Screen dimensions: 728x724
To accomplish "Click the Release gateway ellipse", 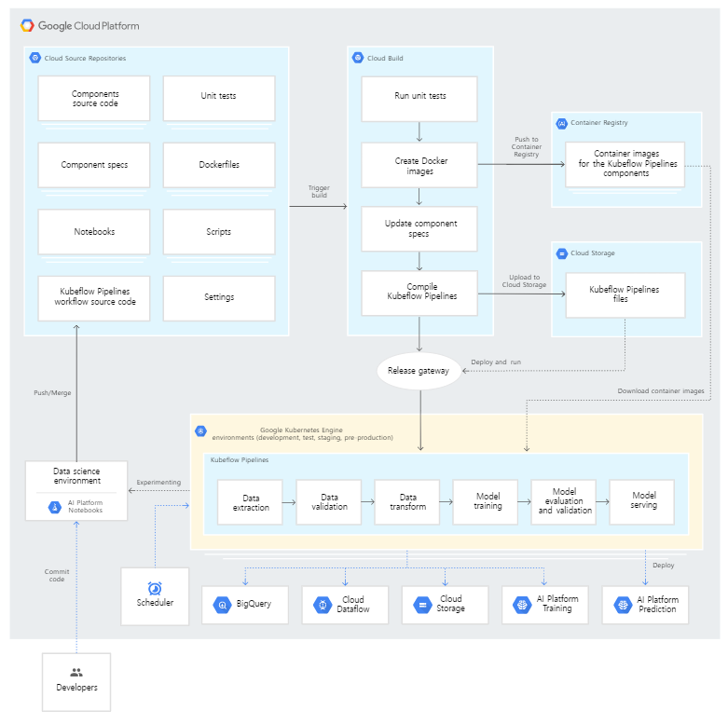I will click(419, 371).
